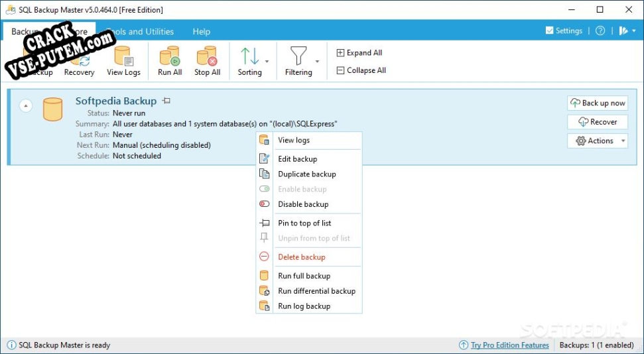Image resolution: width=644 pixels, height=354 pixels.
Task: Click the info icon in status bar
Action: [11, 345]
